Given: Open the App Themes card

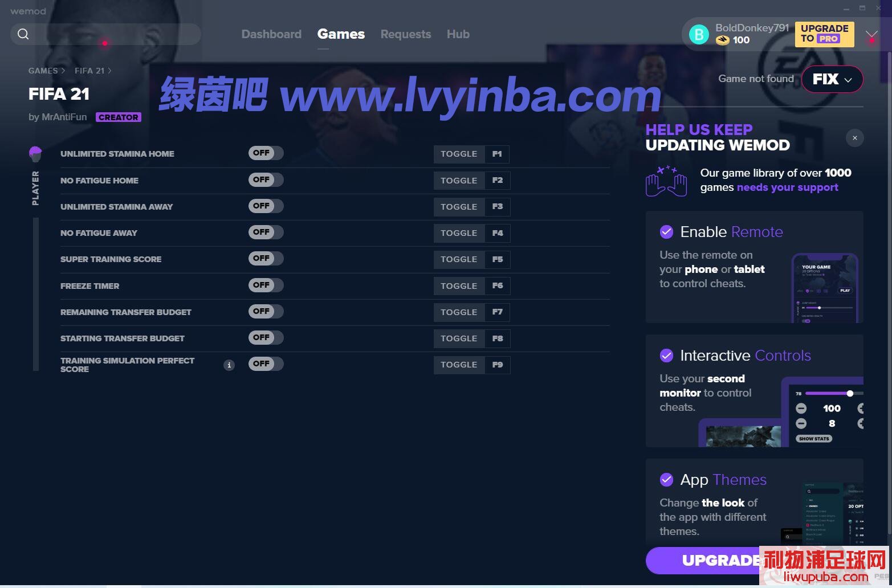Looking at the screenshot, I should pos(754,501).
